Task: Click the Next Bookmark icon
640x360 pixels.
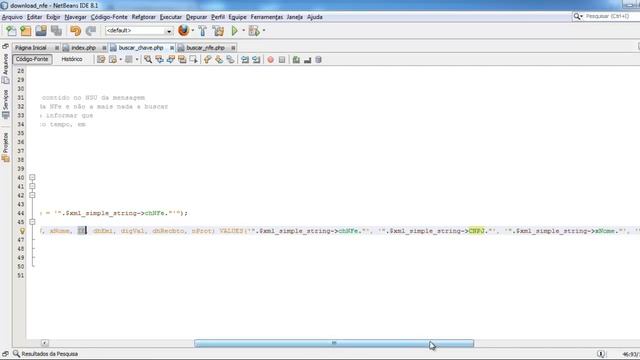Action: click(x=219, y=60)
